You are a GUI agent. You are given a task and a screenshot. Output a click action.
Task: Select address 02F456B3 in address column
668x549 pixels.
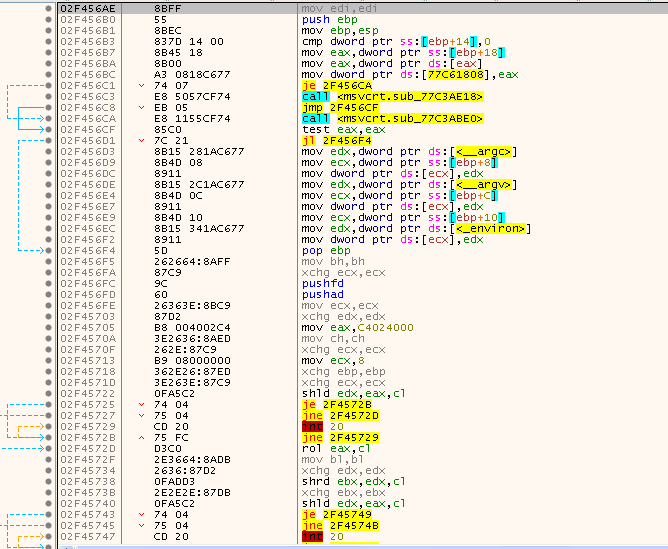(87, 42)
